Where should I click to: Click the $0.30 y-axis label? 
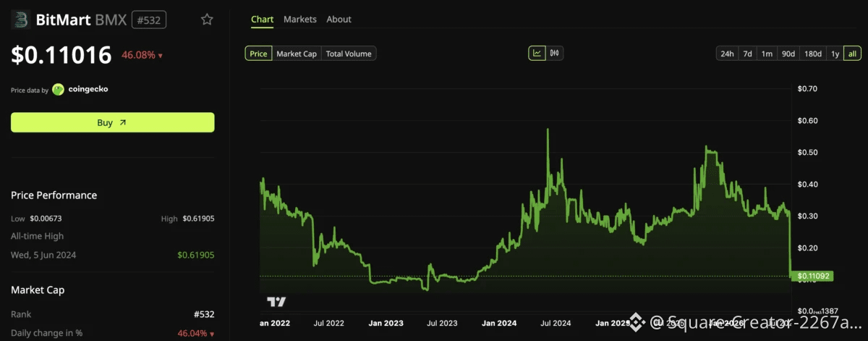(807, 216)
